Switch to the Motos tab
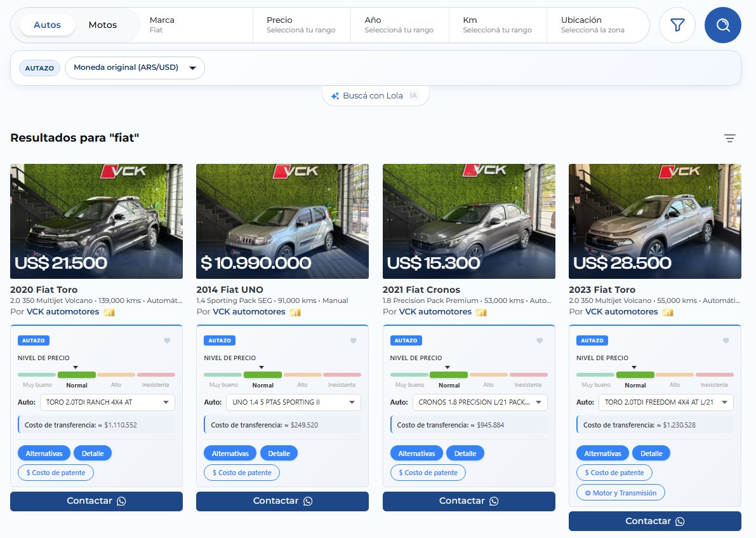This screenshot has height=538, width=756. (103, 25)
